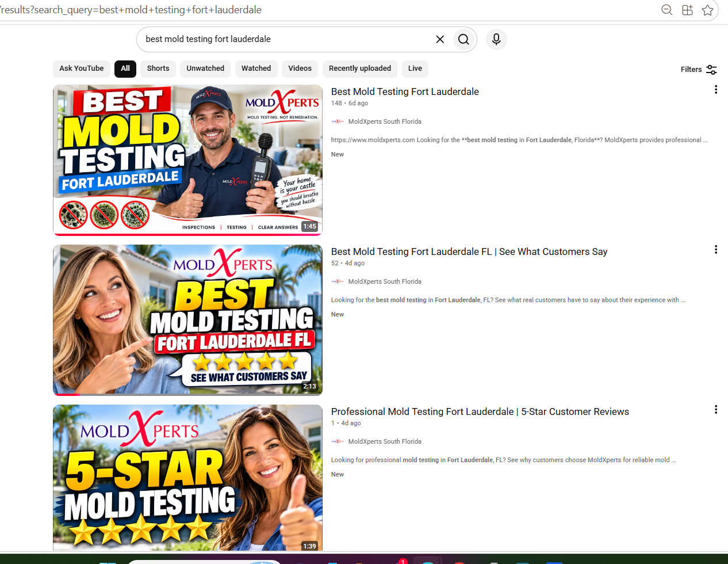
Task: Open more options for Best Mold Testing Fort Lauderdale
Action: pos(716,90)
